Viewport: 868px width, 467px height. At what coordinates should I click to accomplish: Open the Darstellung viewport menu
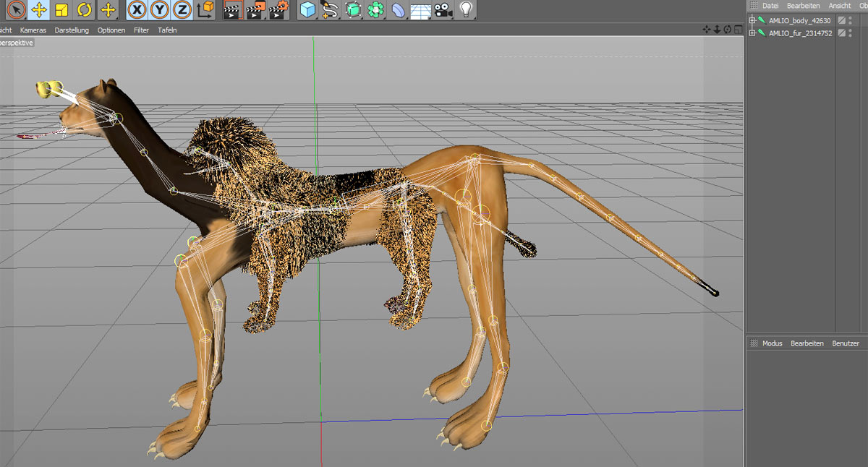72,30
